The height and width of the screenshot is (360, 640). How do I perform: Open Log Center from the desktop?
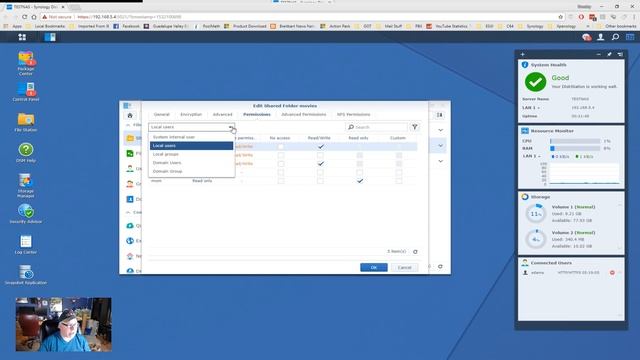[x=26, y=244]
